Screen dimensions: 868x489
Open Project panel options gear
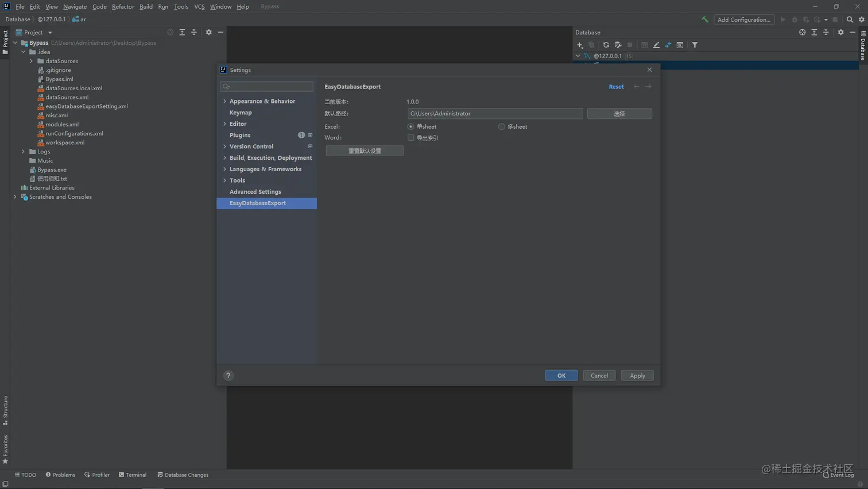[208, 32]
